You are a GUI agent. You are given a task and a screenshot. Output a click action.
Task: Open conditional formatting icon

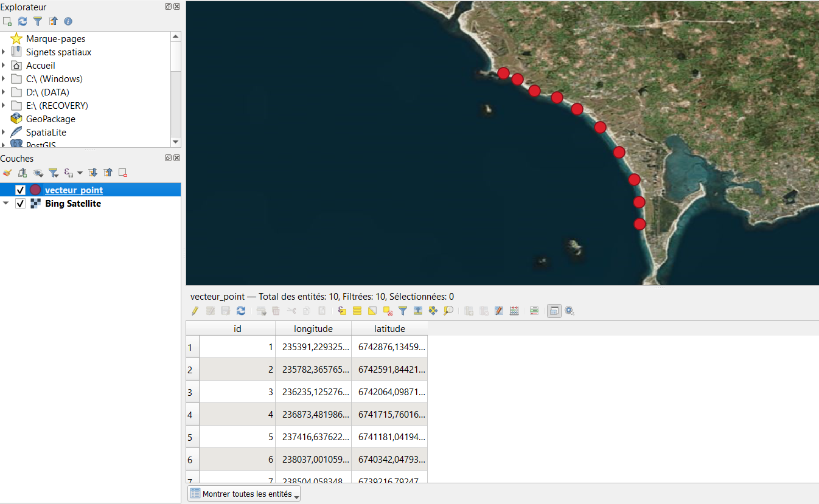pos(534,311)
